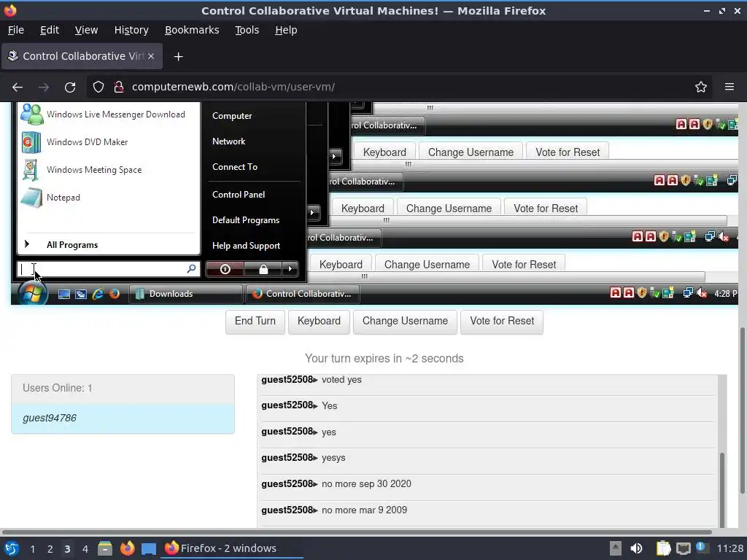Click safely remove hardware icon in bottom tray
This screenshot has width=747, height=560.
coord(654,293)
